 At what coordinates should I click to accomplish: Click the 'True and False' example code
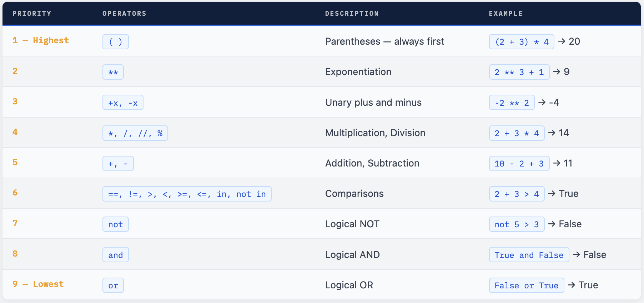point(529,255)
